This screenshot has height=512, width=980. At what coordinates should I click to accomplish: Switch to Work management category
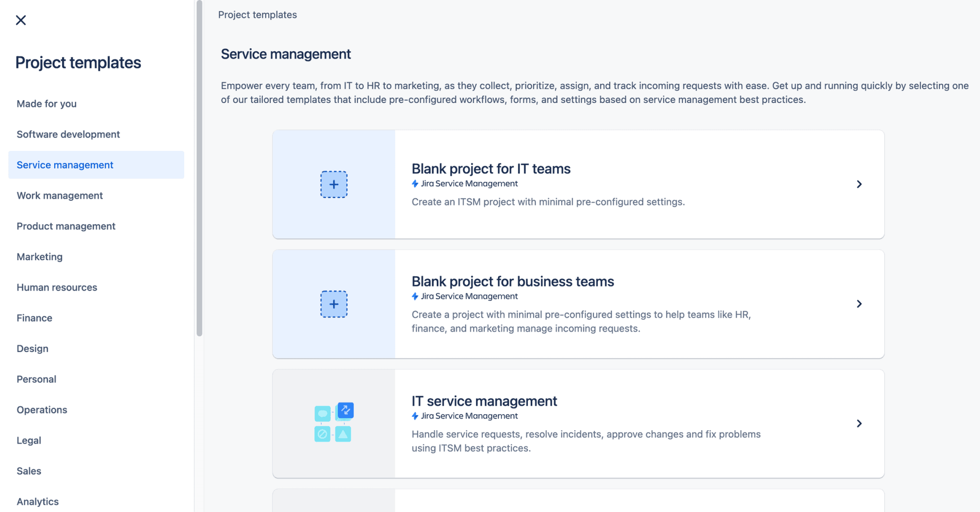click(x=60, y=196)
